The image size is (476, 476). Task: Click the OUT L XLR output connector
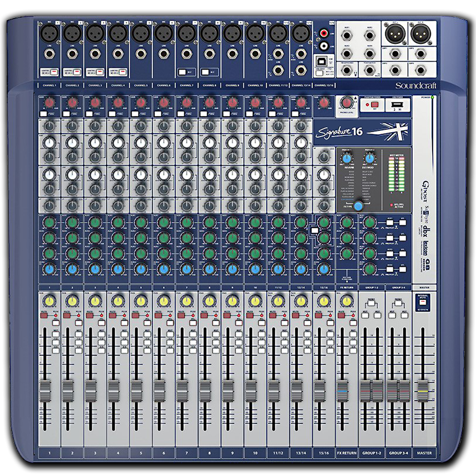click(395, 33)
